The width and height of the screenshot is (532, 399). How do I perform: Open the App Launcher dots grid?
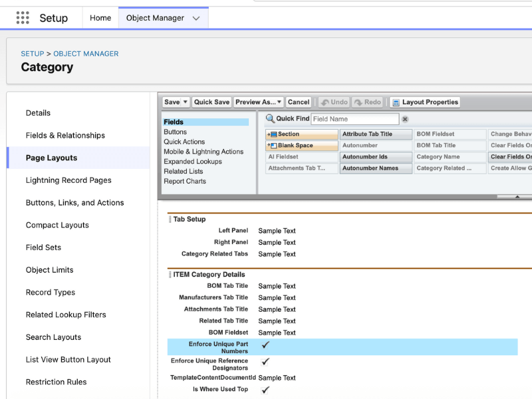pyautogui.click(x=23, y=18)
